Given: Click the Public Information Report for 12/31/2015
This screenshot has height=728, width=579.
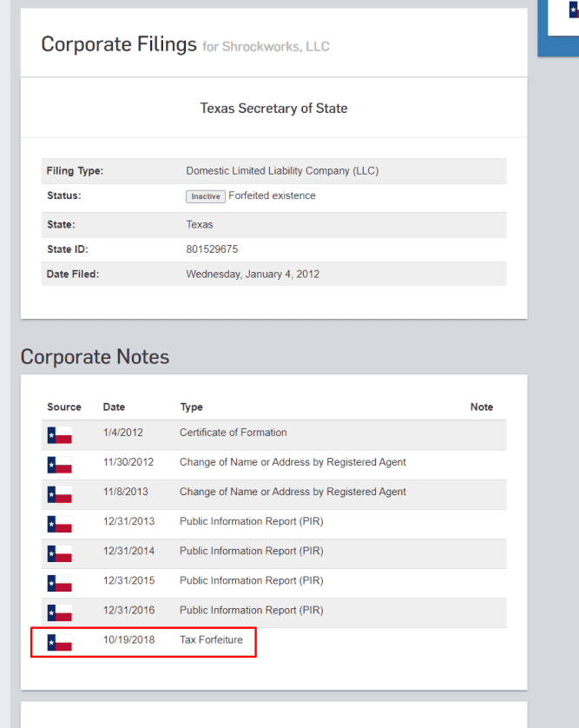Looking at the screenshot, I should pos(252,581).
